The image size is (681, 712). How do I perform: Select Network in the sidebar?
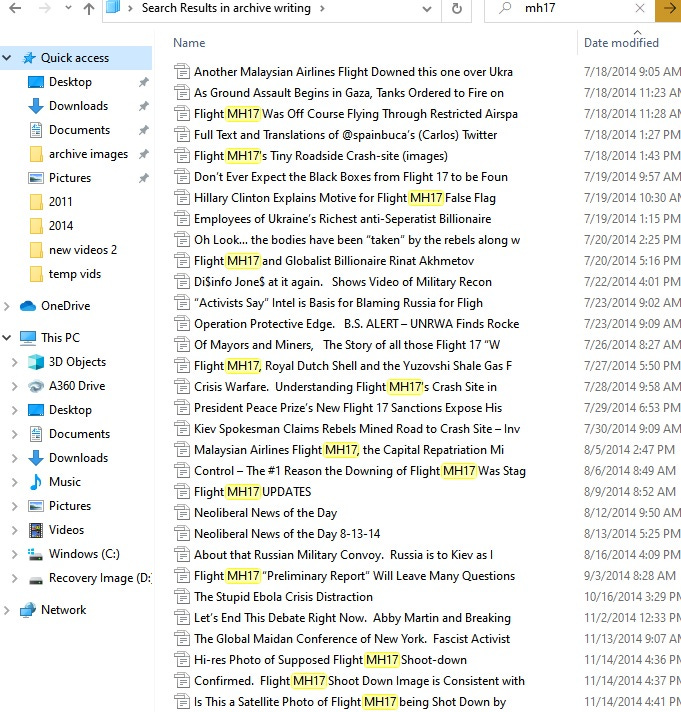63,610
